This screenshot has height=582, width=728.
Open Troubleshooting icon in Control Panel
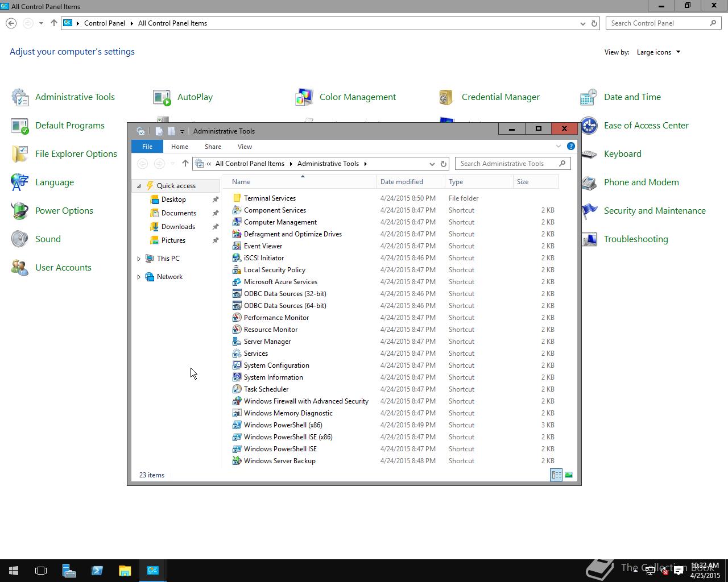tap(589, 239)
